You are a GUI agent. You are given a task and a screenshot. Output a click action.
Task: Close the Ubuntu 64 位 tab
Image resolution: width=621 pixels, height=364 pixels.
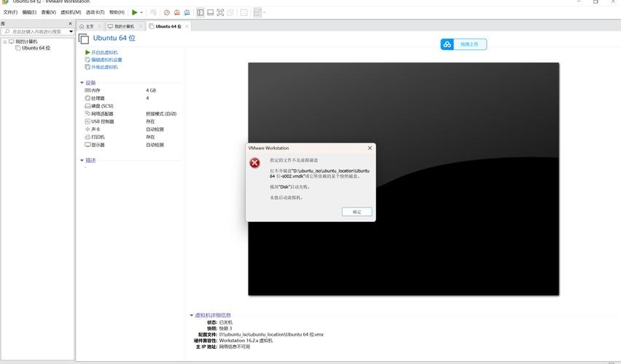tap(187, 26)
